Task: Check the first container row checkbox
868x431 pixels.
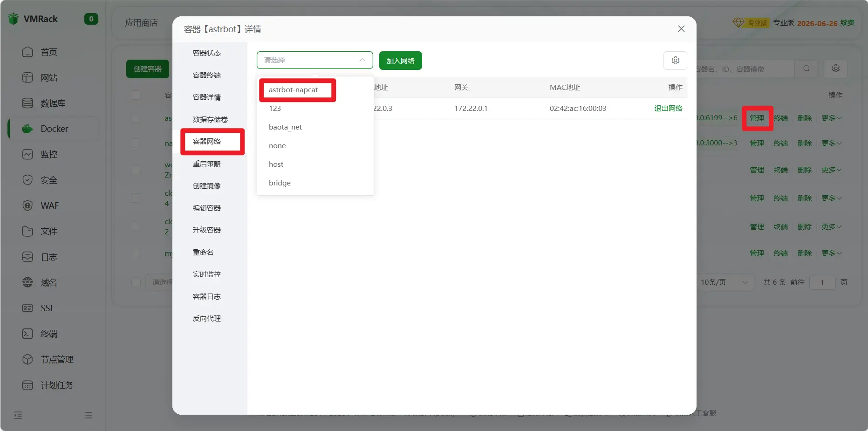Action: pos(136,118)
